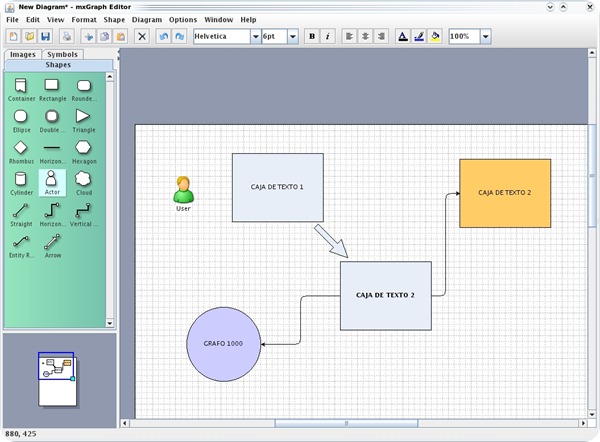Switch to the Images tab
Screen dimensions: 600x442
23,54
